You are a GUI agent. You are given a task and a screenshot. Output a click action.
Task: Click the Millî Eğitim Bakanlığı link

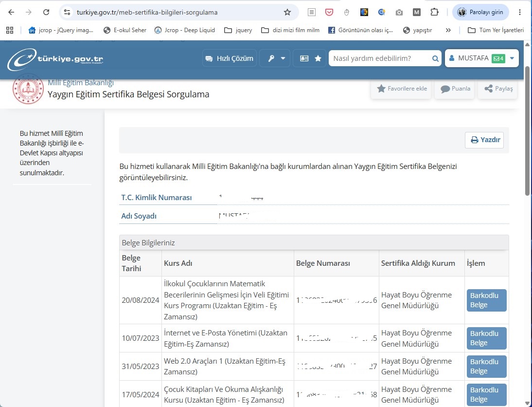click(x=81, y=83)
